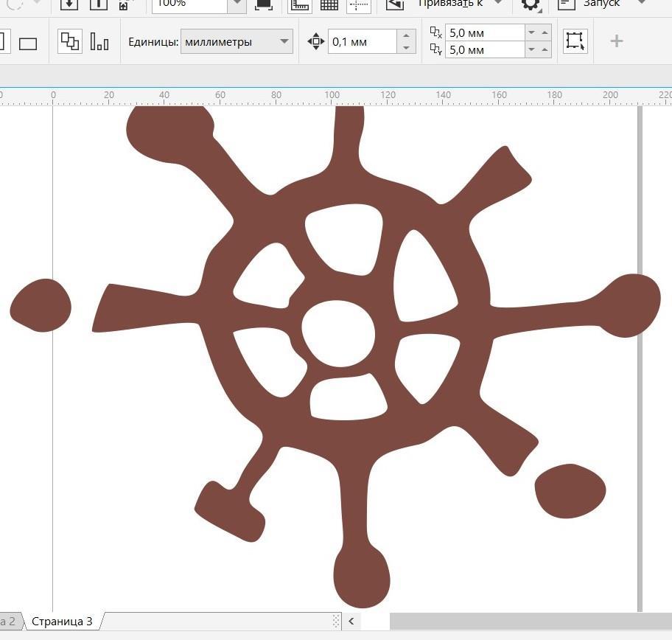Click the plus quick customize button

coord(616,41)
